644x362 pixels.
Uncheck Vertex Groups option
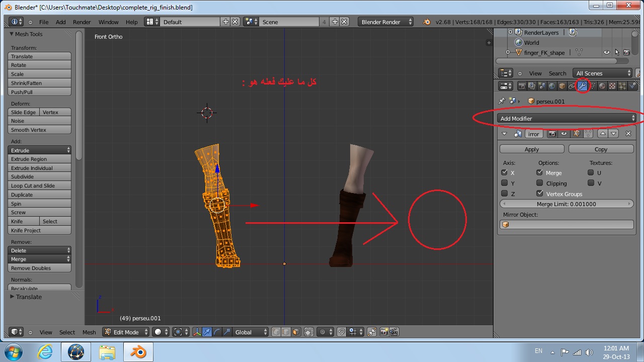(x=540, y=194)
